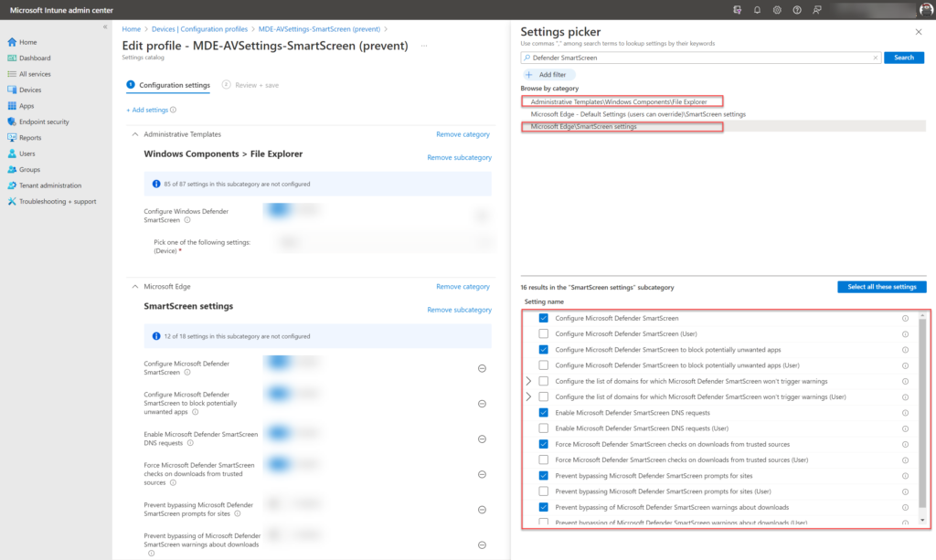Click the settings list scrollbar down arrow

[922, 521]
